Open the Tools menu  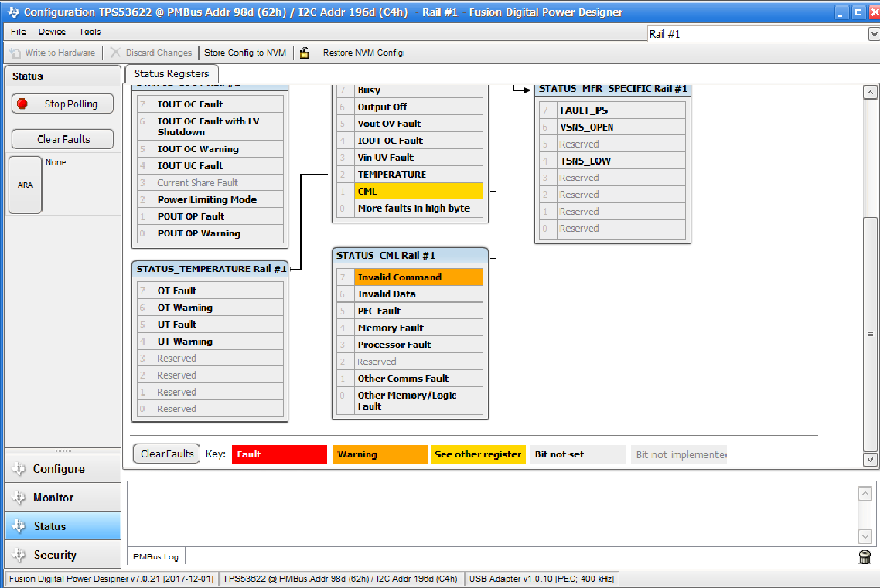pos(90,32)
